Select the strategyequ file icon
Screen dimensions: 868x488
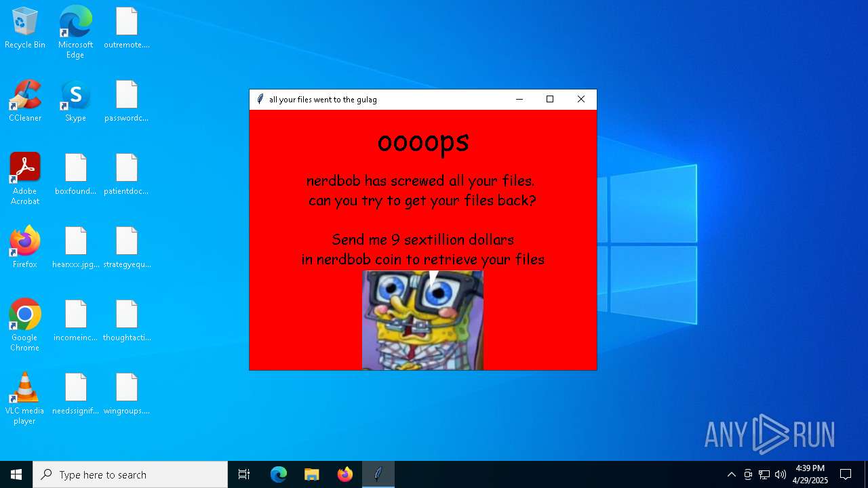coord(127,247)
